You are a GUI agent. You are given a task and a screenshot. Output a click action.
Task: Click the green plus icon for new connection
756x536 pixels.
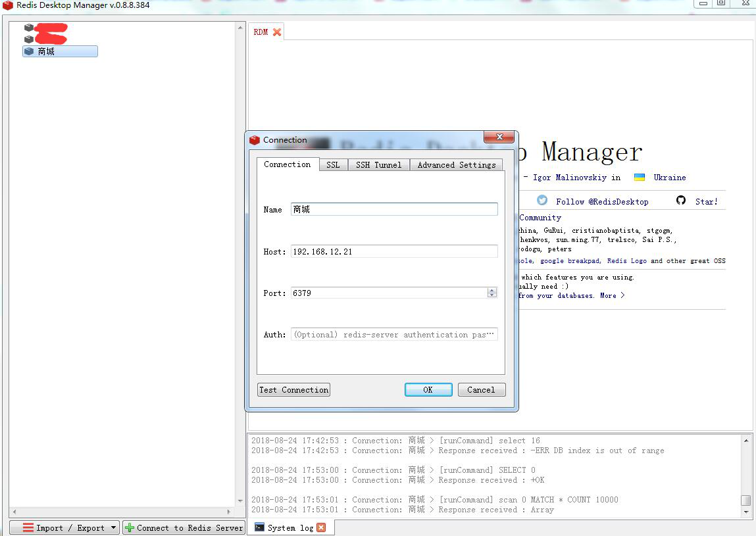click(129, 528)
